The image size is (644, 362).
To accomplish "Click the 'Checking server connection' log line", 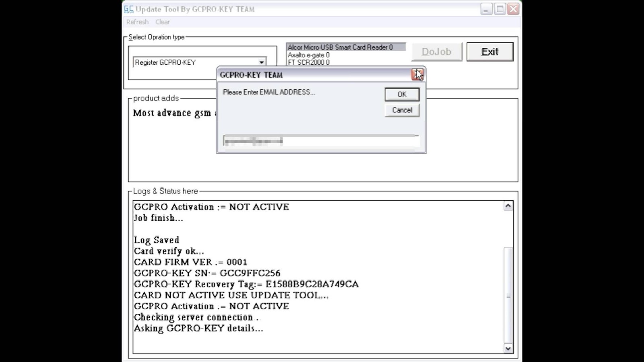I will 196,317.
